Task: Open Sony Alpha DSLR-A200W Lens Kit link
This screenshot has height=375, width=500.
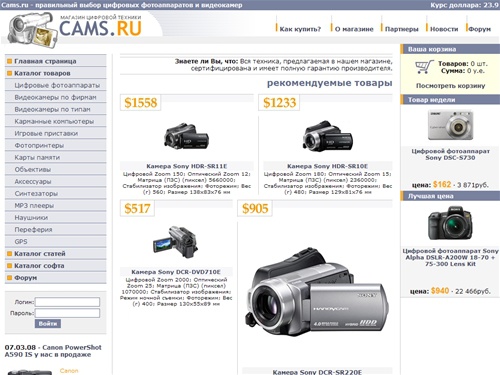Action: pos(450,257)
